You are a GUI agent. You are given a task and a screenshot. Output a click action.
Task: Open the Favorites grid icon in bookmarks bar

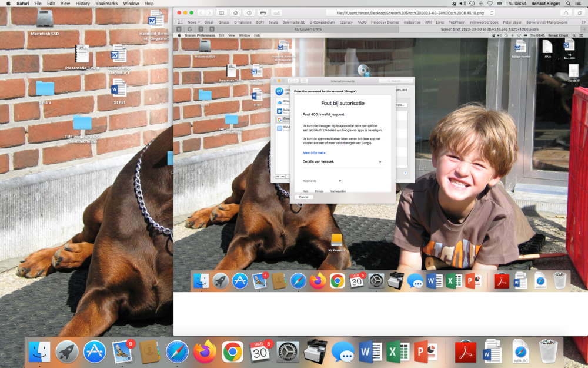(x=180, y=22)
